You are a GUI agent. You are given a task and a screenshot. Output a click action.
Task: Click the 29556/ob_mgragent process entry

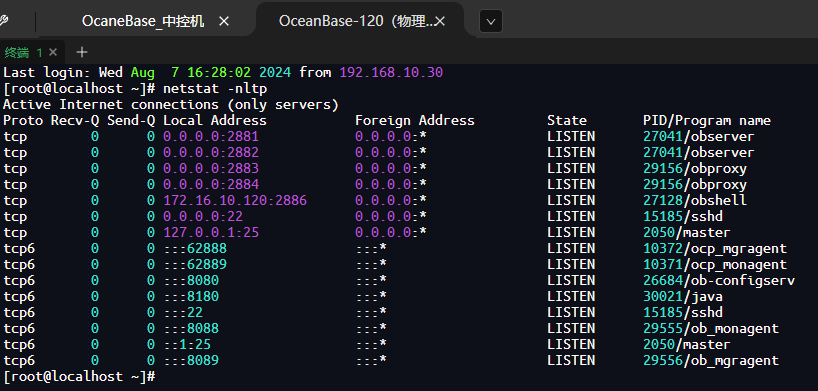point(711,360)
